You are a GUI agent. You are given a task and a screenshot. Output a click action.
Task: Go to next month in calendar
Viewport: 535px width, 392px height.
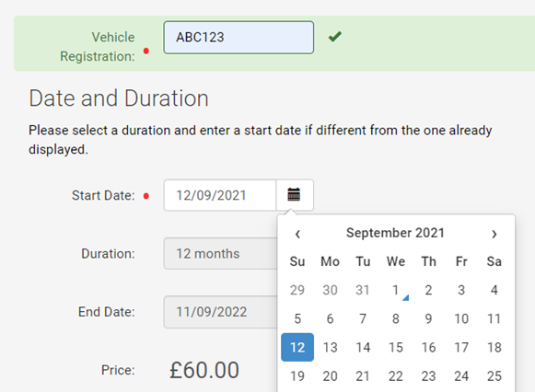click(494, 234)
